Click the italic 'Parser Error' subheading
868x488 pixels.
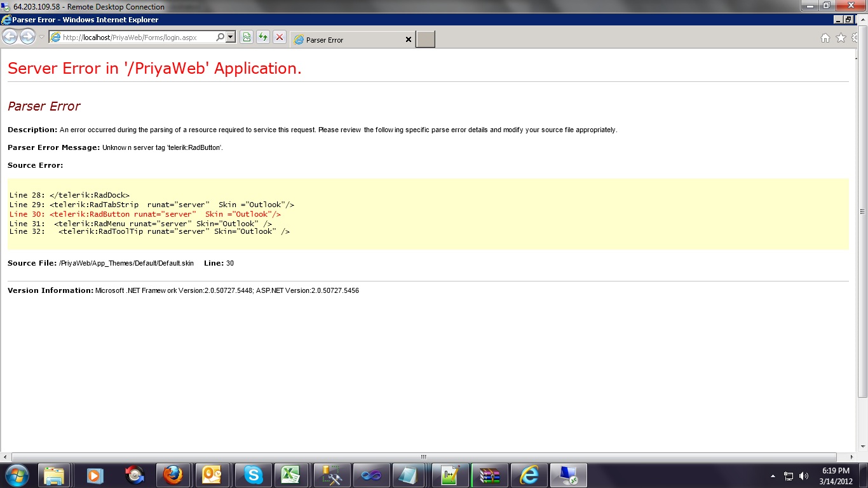44,106
